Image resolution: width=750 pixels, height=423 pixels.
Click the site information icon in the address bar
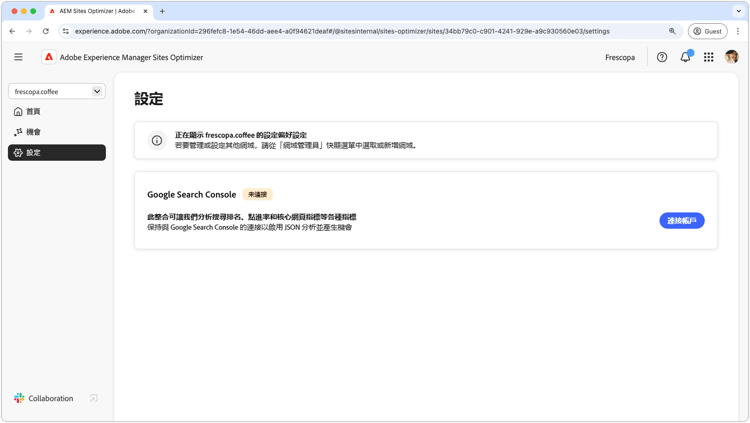click(66, 31)
